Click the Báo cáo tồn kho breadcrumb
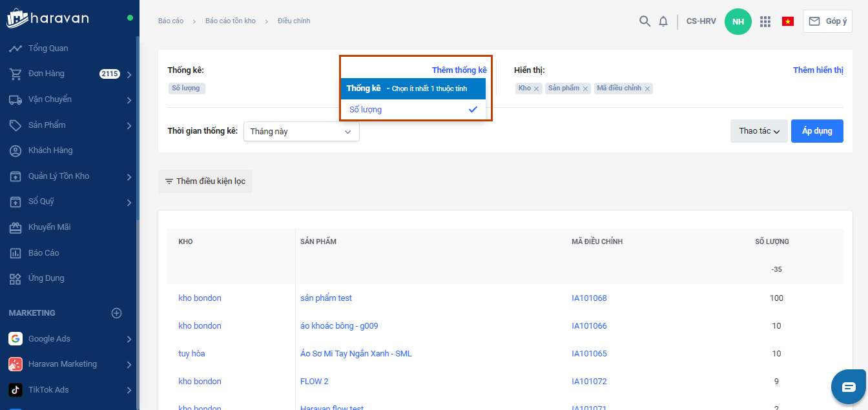 (x=231, y=21)
